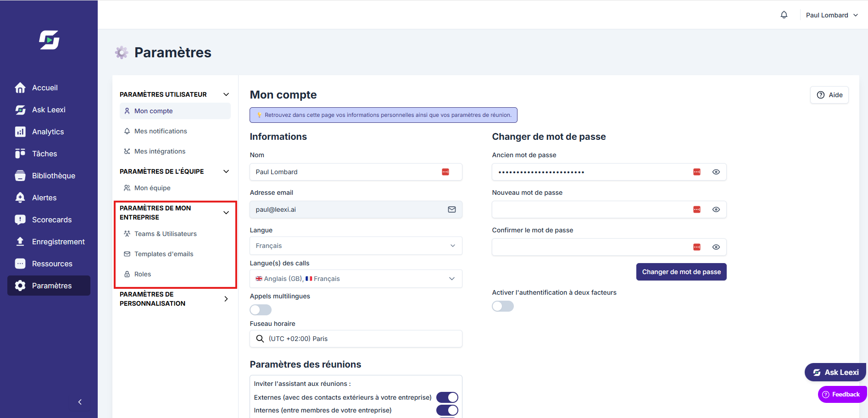Click the Confirmer le mot de passe field
This screenshot has width=868, height=418.
click(x=609, y=247)
